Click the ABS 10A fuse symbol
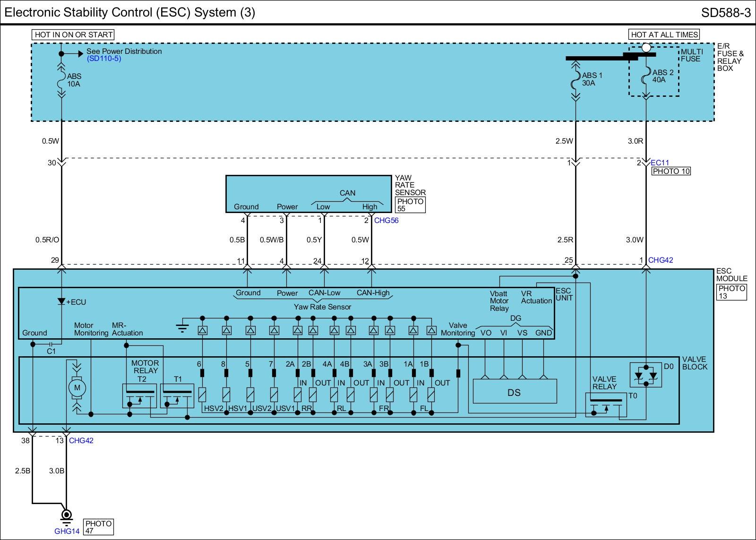This screenshot has height=540, width=756. coord(61,80)
